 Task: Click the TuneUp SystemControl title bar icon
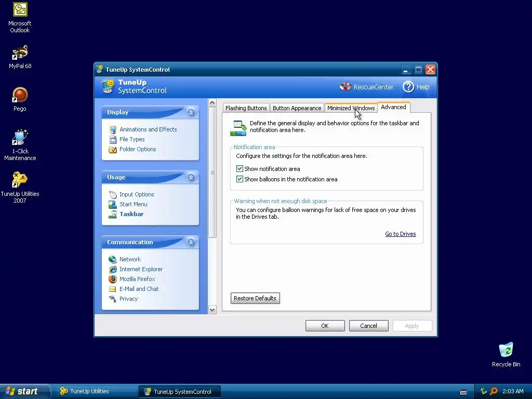[x=100, y=69]
